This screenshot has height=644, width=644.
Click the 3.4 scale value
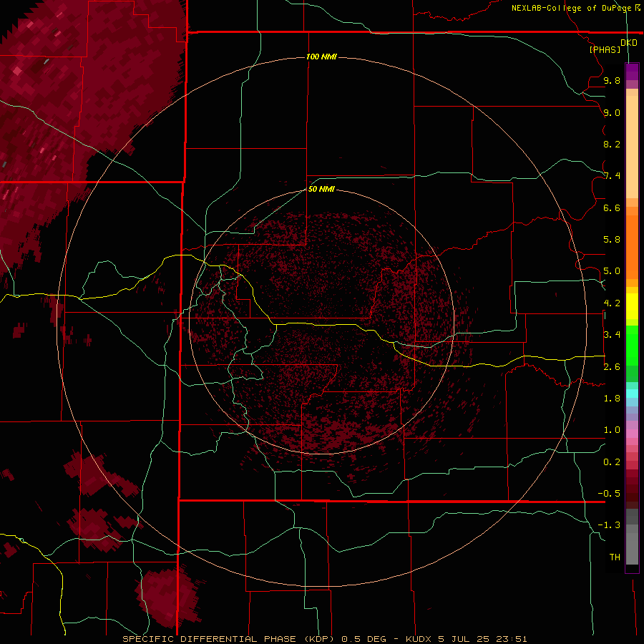(612, 335)
